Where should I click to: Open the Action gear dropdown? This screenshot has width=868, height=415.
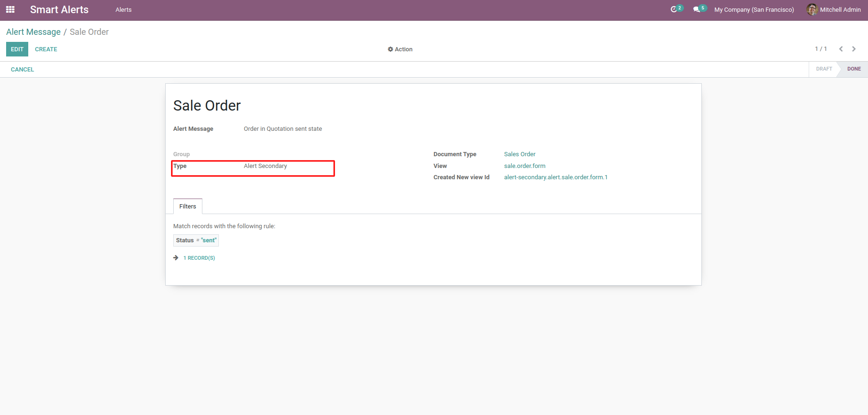point(400,49)
